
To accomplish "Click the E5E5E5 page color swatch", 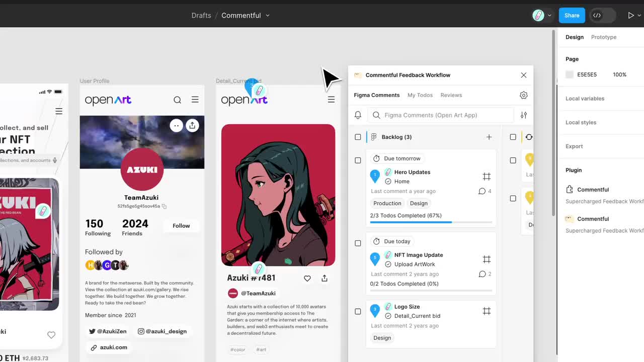I will [x=570, y=74].
